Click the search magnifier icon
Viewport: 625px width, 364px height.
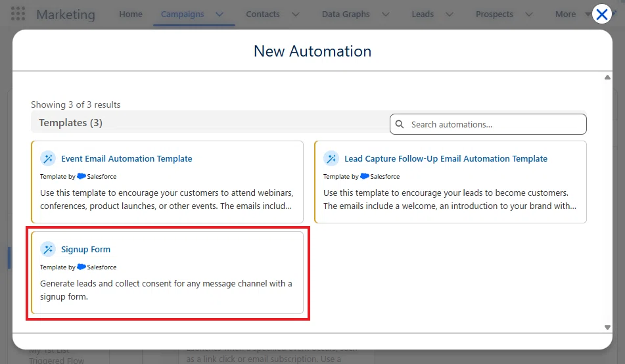coord(400,124)
